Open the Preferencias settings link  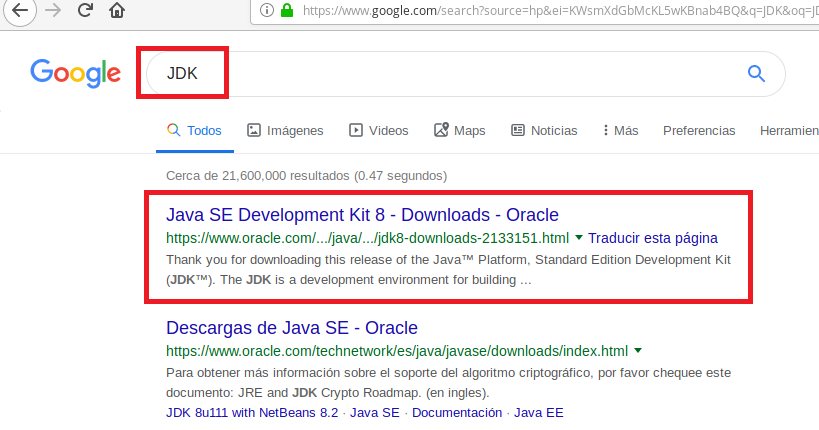coord(699,130)
